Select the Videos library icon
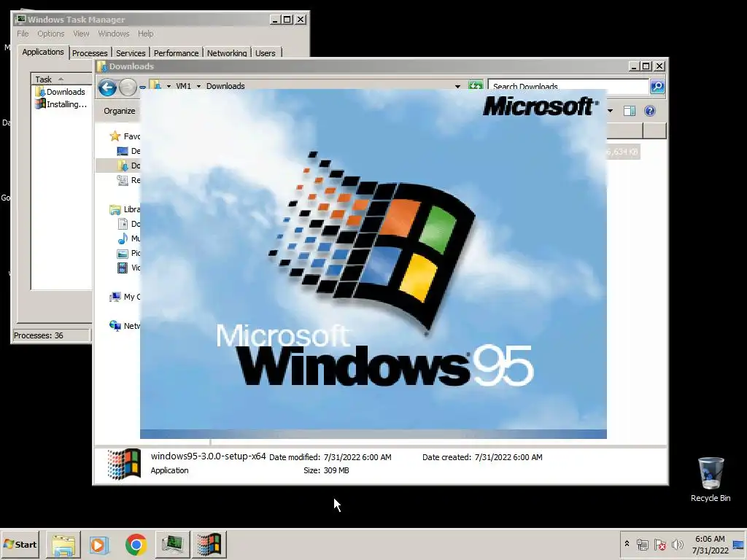The width and height of the screenshot is (747, 560). pyautogui.click(x=123, y=268)
